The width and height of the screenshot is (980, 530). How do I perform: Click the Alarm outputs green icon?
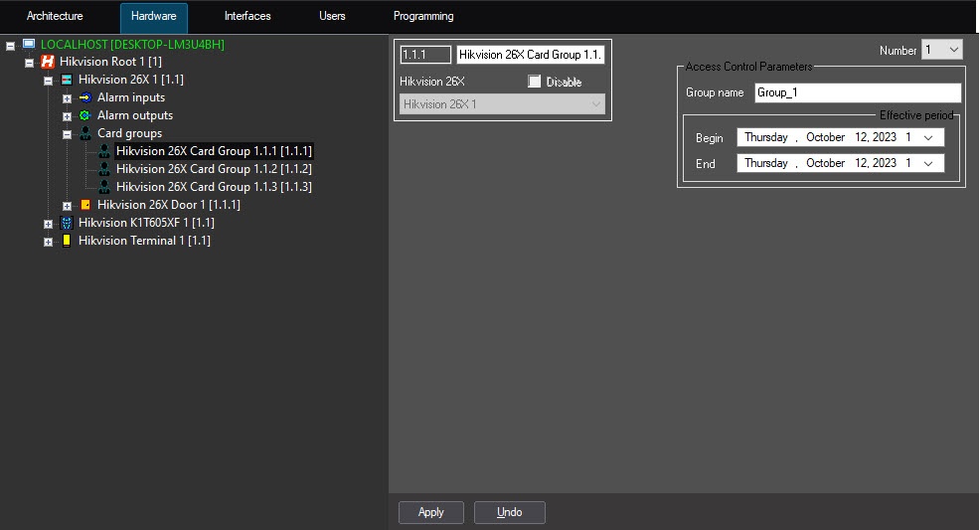(85, 115)
